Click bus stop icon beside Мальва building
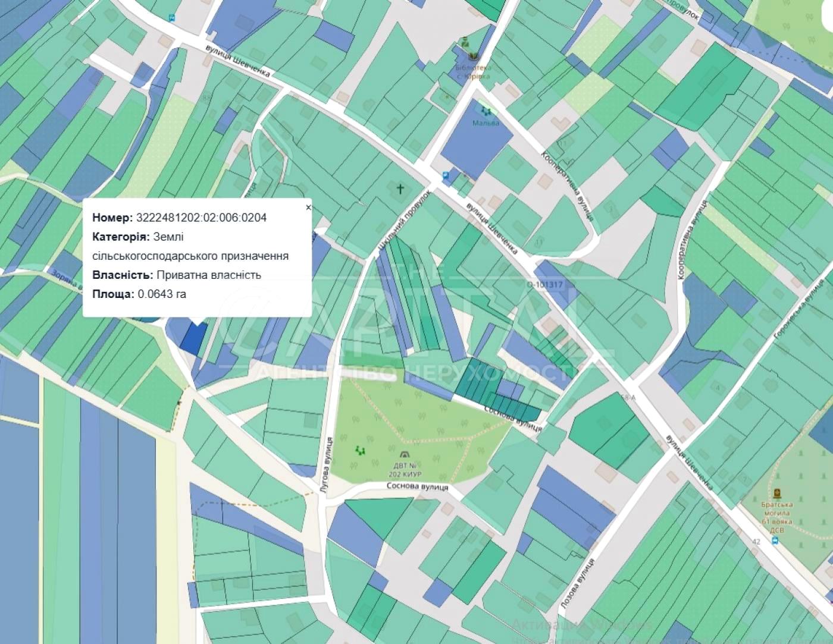 446,175
